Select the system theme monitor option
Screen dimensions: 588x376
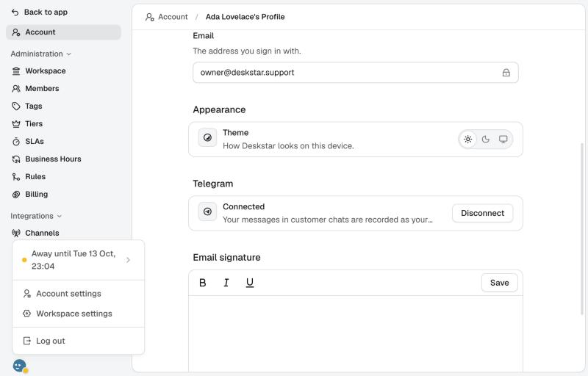click(x=503, y=140)
